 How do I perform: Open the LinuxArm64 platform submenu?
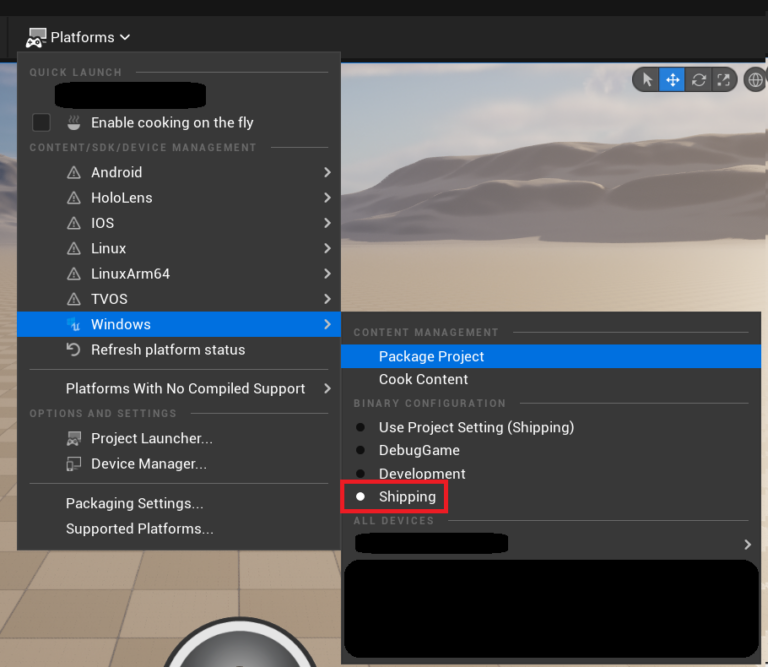tap(179, 274)
